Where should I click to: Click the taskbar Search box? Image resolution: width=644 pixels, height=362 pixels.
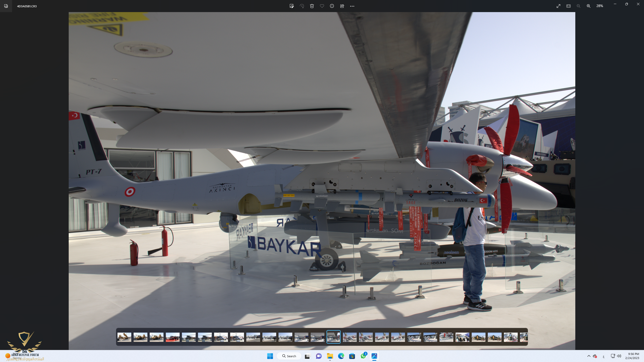tap(289, 356)
